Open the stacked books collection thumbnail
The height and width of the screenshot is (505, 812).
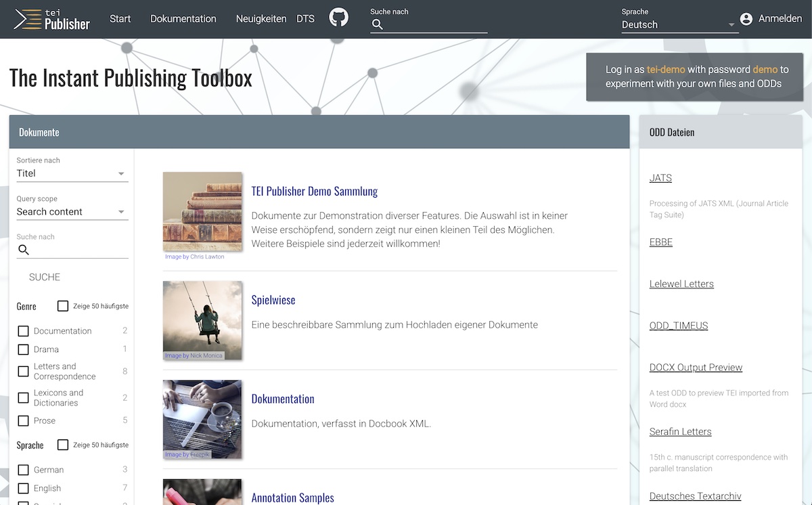pos(202,212)
